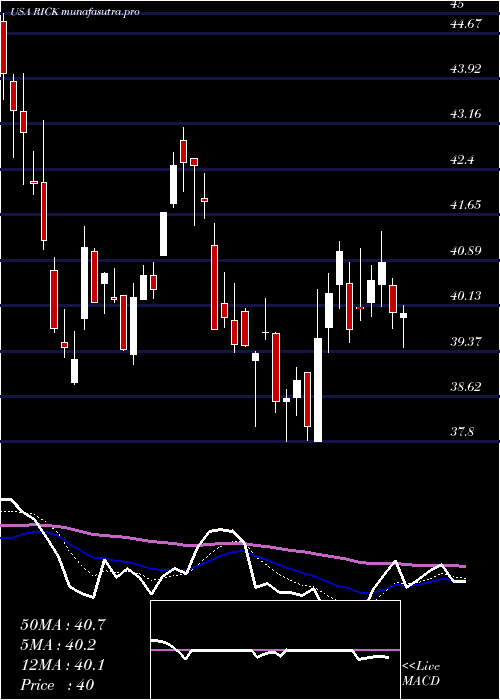
Task: Click the Live MACD label
Action: tap(421, 674)
